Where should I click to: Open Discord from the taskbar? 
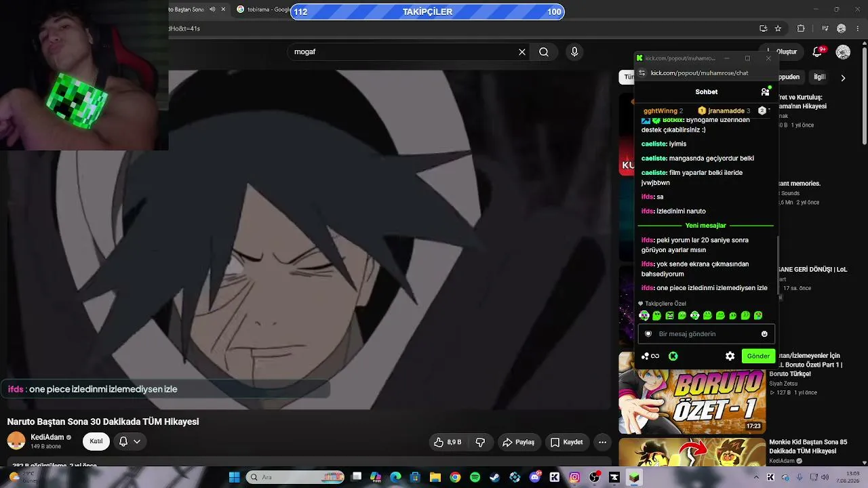[x=535, y=477]
